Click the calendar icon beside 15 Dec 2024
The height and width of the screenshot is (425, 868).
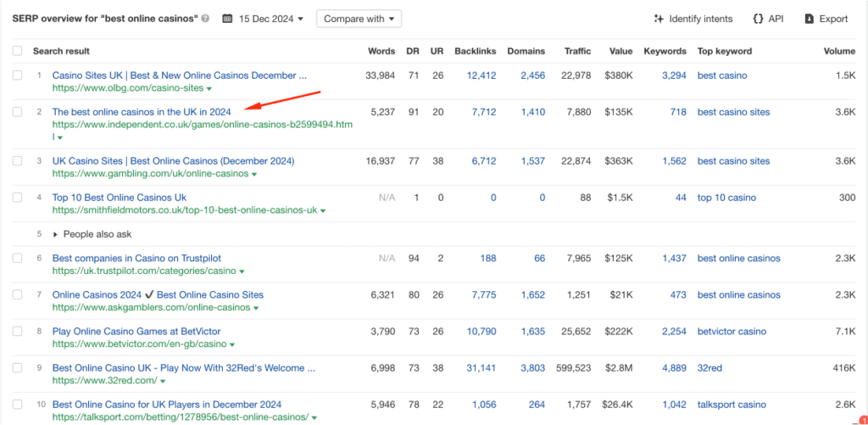coord(227,19)
